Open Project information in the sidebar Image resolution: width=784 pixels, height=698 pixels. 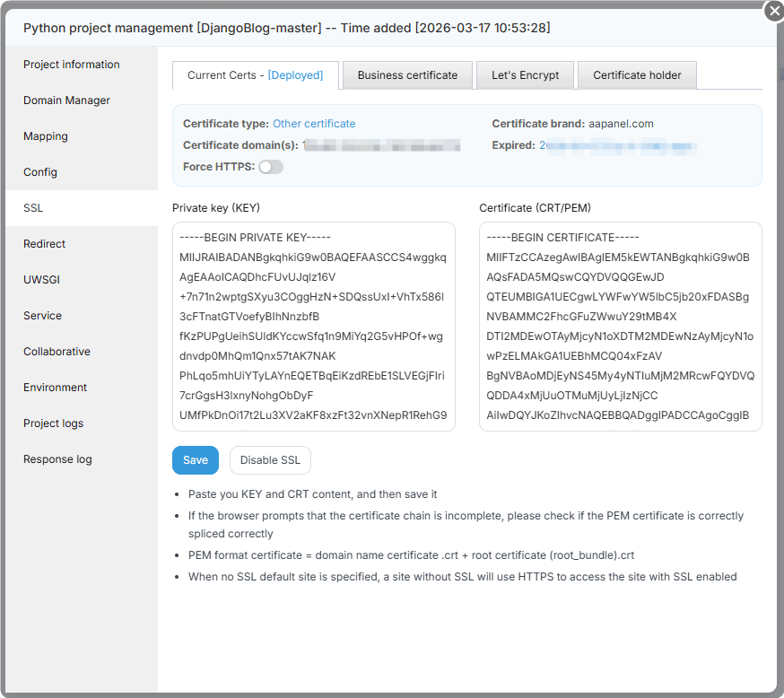click(72, 65)
